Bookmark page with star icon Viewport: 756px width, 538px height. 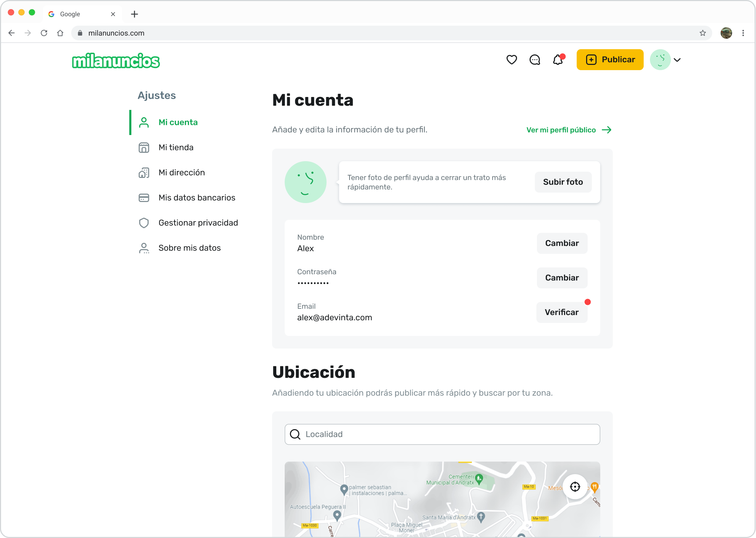click(703, 33)
